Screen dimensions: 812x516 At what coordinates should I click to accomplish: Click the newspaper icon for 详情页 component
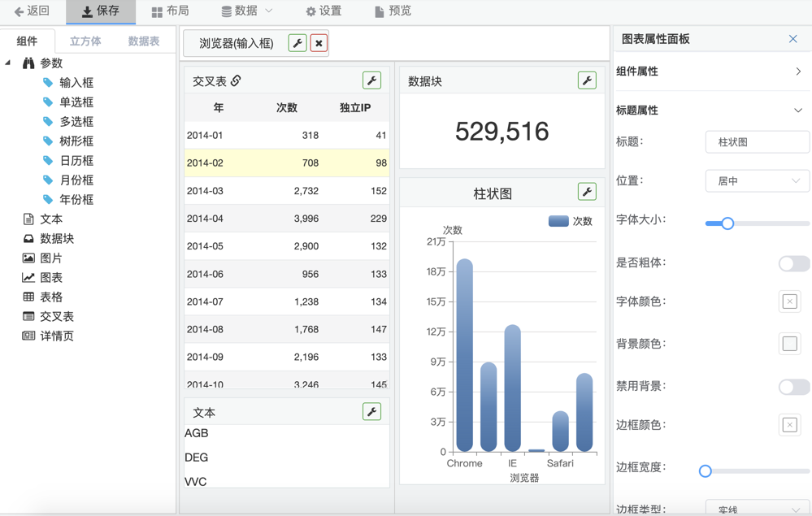pyautogui.click(x=28, y=336)
